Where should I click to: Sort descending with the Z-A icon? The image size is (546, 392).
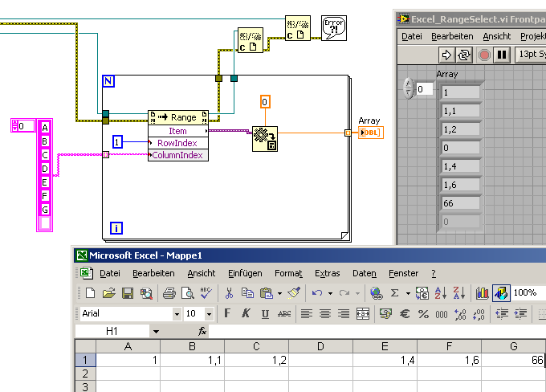(x=459, y=293)
